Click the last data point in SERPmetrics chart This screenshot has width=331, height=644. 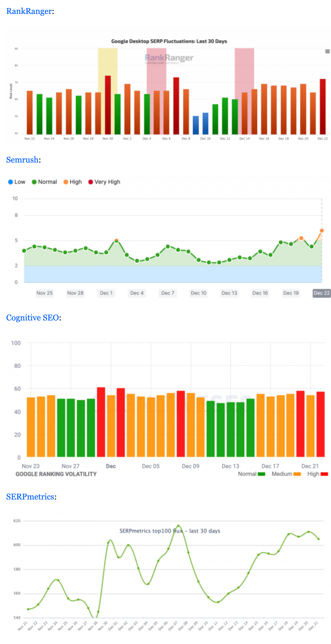pos(319,539)
